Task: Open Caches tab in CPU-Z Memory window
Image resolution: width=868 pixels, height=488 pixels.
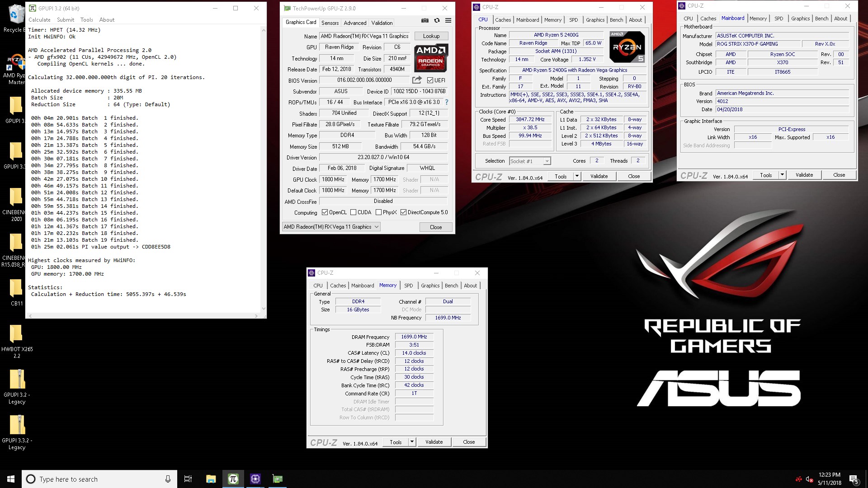Action: 338,286
